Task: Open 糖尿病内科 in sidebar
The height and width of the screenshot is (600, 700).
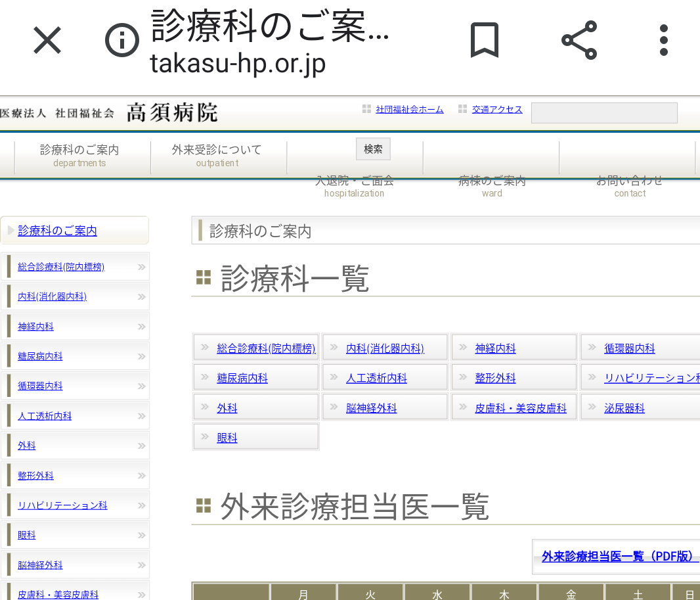Action: point(40,356)
